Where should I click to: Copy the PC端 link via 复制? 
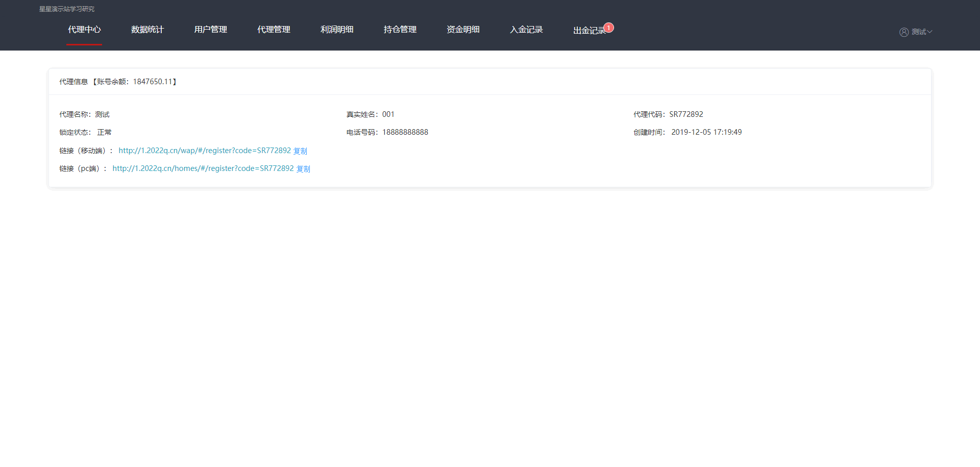pyautogui.click(x=303, y=169)
